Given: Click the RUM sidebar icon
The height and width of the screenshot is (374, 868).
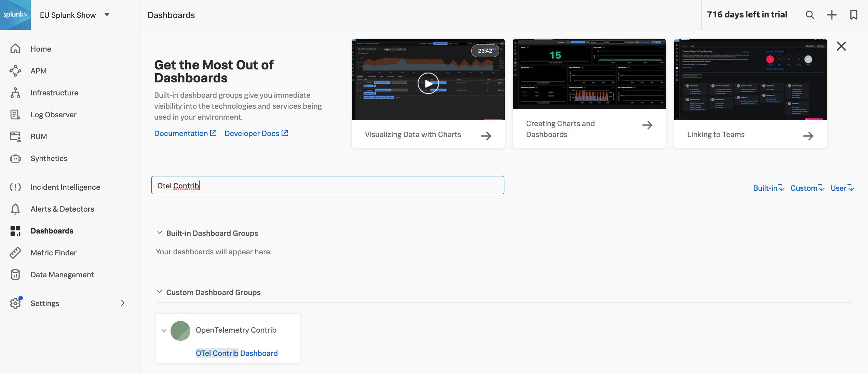Looking at the screenshot, I should click(x=15, y=136).
